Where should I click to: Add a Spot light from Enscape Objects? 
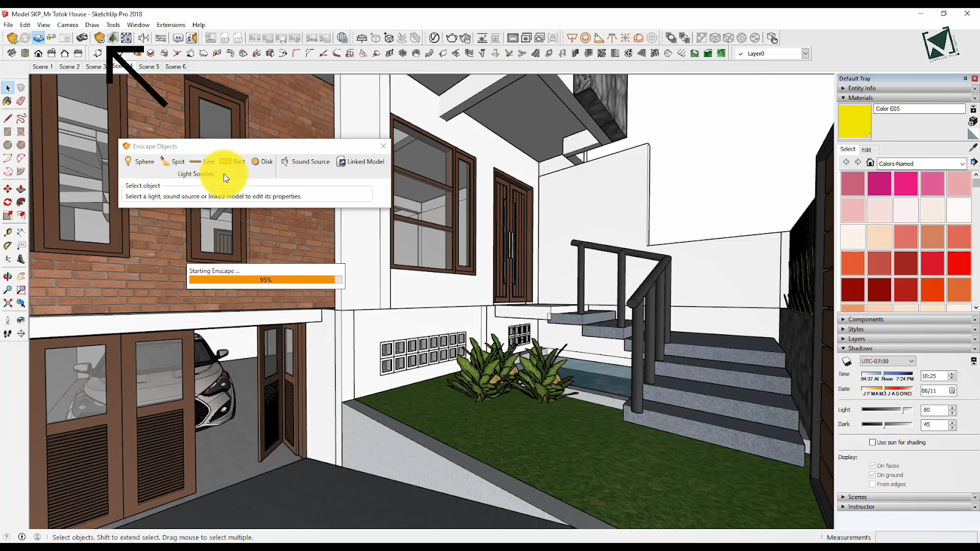pos(173,161)
